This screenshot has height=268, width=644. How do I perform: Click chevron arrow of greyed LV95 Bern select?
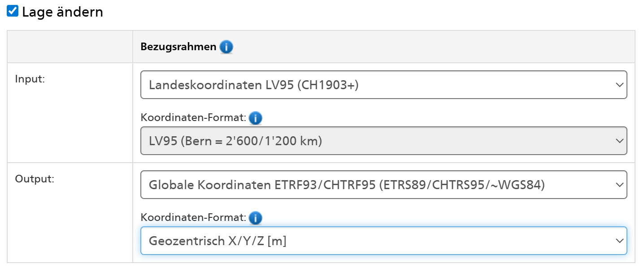tap(619, 141)
